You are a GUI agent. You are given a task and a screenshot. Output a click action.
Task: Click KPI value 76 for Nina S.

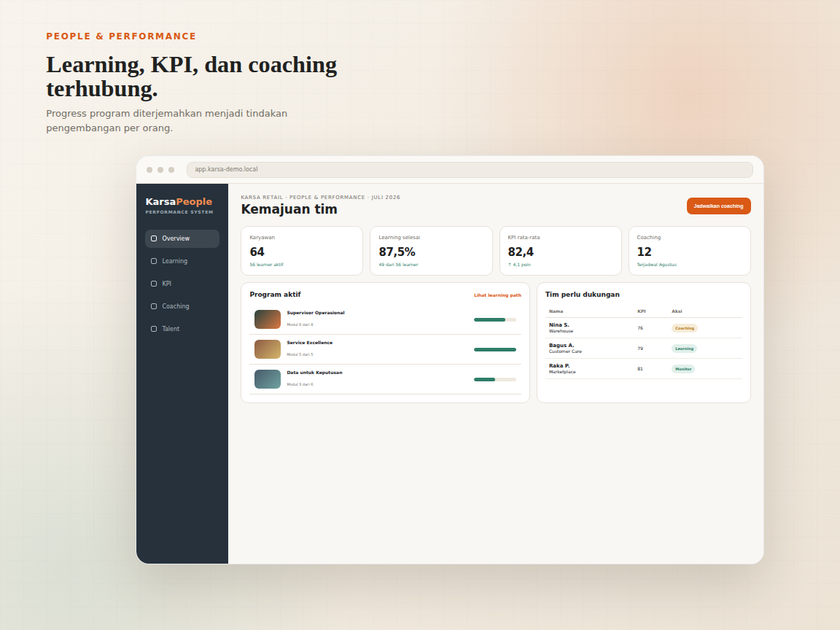(640, 328)
